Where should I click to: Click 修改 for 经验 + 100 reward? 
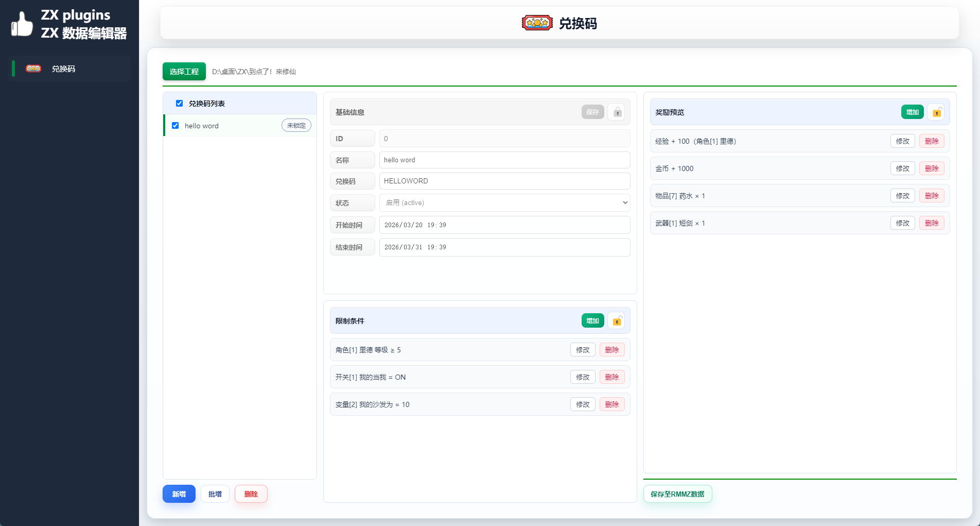tap(903, 141)
